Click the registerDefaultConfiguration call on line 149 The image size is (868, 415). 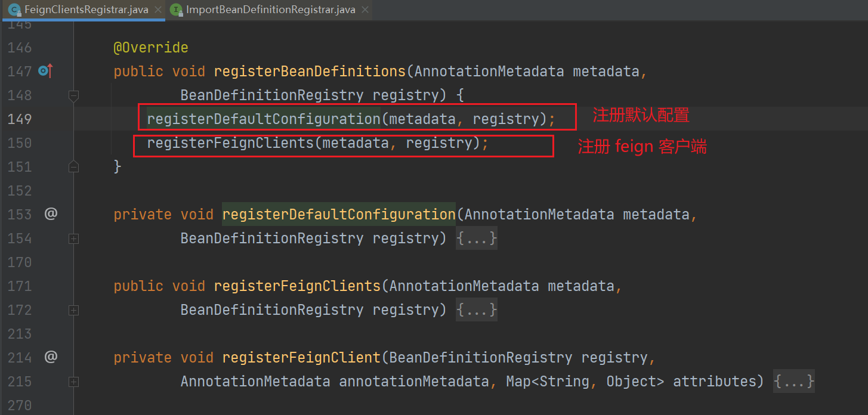(263, 119)
